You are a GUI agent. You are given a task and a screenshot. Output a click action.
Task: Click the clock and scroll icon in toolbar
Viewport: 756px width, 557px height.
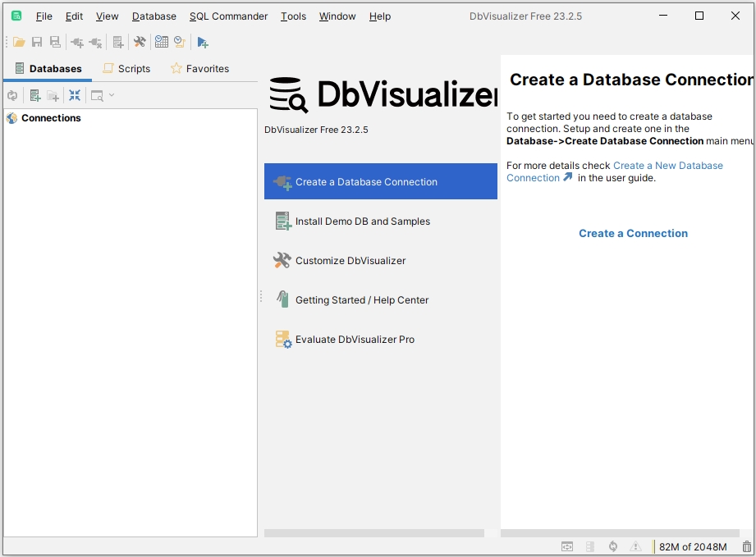[x=179, y=43]
